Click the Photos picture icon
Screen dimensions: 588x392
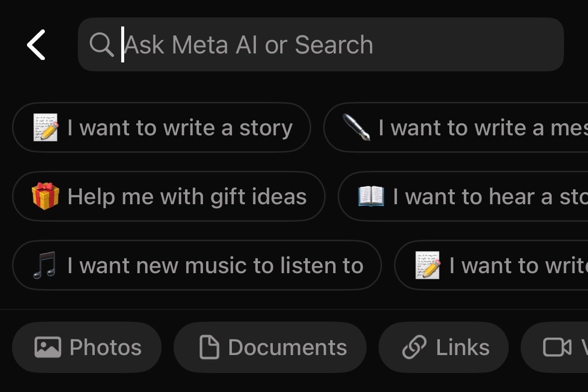[47, 347]
